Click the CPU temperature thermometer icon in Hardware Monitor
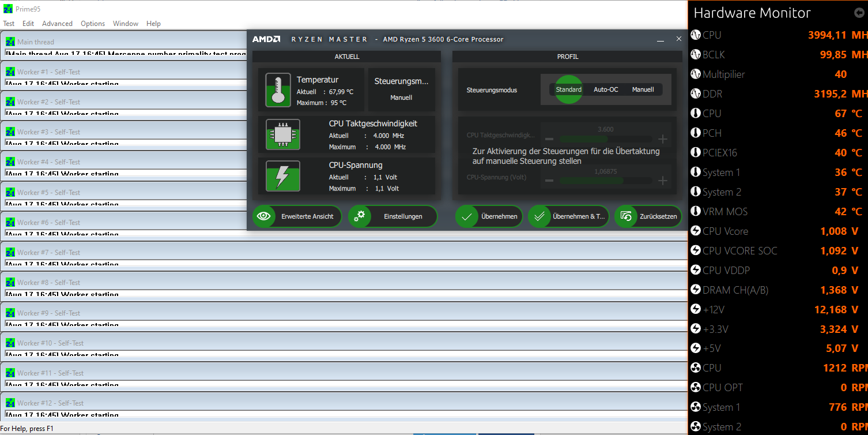Viewport: 868px width, 435px height. point(696,114)
